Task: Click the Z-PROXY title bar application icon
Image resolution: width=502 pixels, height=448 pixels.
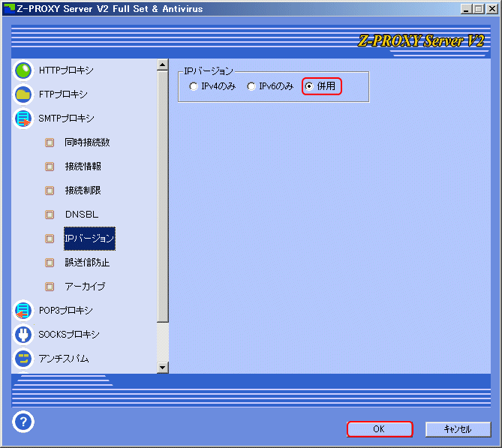Action: pyautogui.click(x=9, y=8)
